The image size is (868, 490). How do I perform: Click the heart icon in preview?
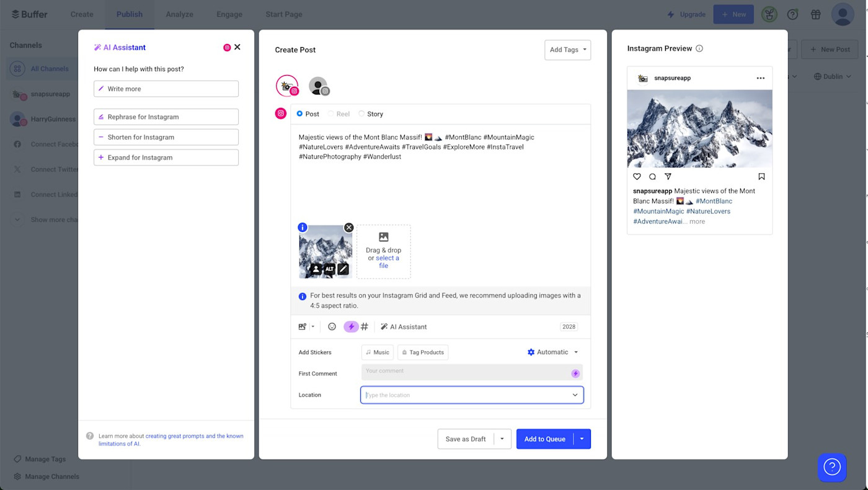coord(637,177)
